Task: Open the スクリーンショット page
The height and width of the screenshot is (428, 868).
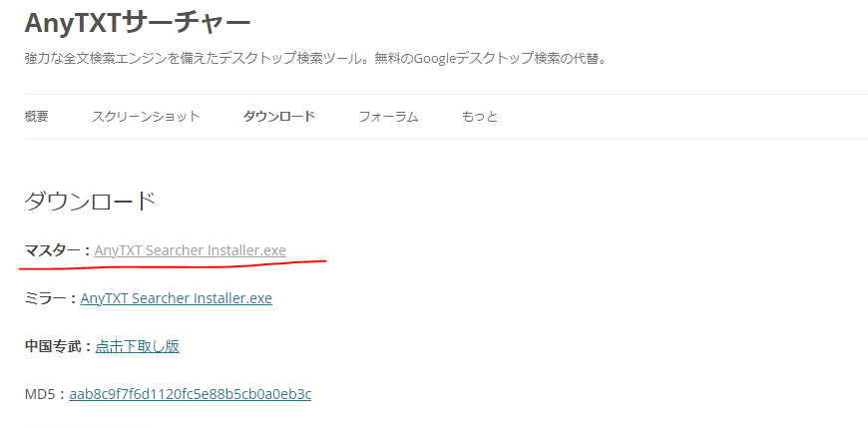Action: pyautogui.click(x=146, y=117)
